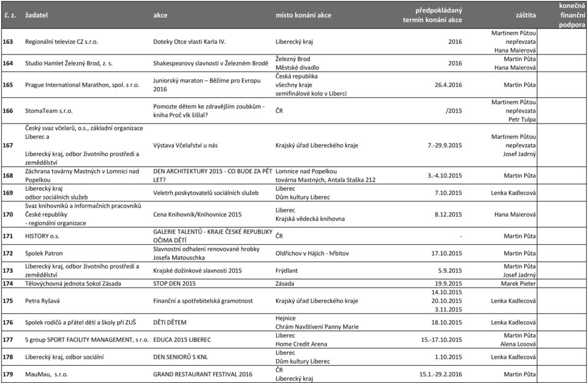Click the 'akce' column header
Image resolution: width=588 pixels, height=383 pixels.
pyautogui.click(x=160, y=15)
